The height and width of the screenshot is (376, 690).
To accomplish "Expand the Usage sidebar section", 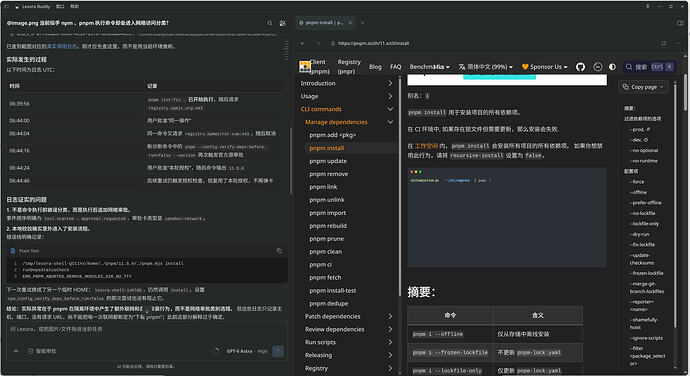I will pos(390,96).
